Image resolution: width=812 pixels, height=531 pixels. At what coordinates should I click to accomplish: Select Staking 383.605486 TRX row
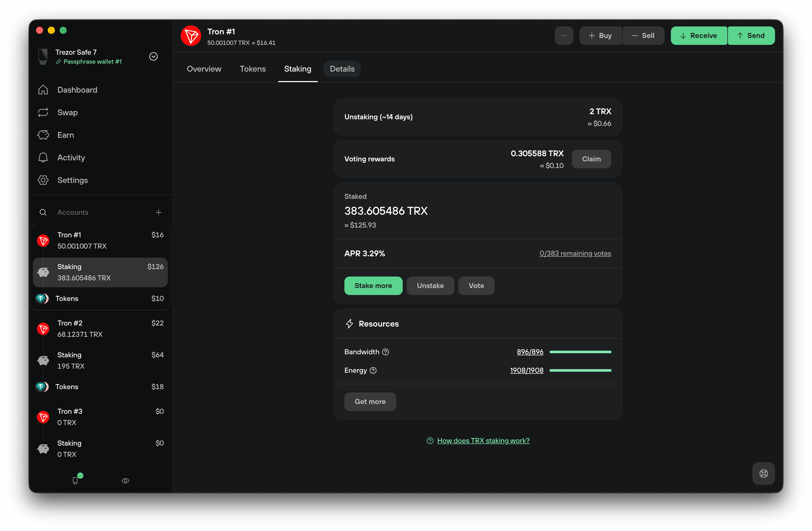pyautogui.click(x=100, y=272)
